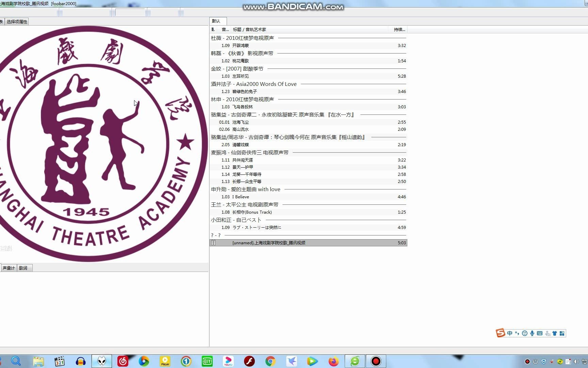Switch to 选择项属性 tab
The width and height of the screenshot is (588, 368).
click(17, 21)
